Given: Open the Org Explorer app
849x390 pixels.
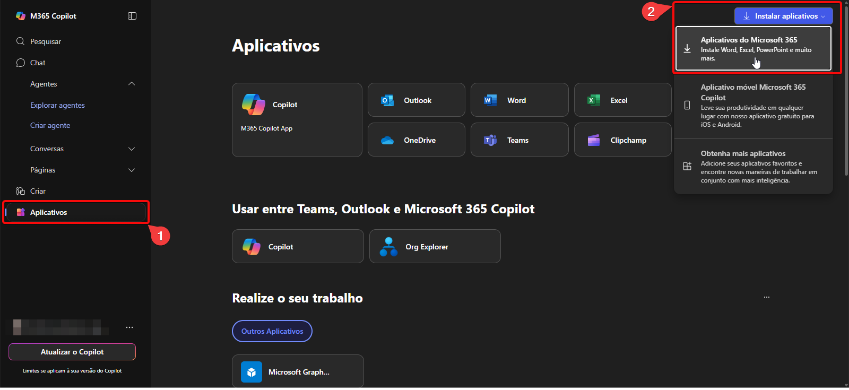Looking at the screenshot, I should click(x=435, y=246).
